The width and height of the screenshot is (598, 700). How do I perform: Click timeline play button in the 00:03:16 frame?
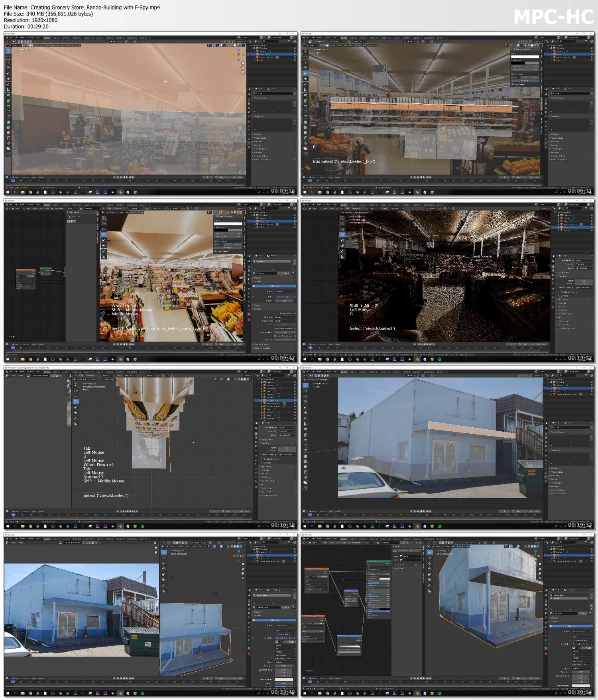127,177
